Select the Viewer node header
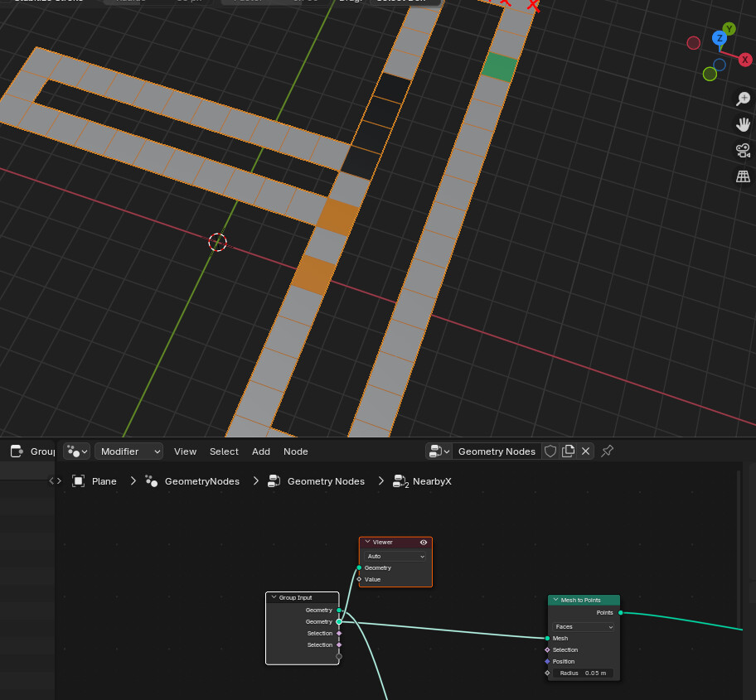This screenshot has height=700, width=756. (x=395, y=543)
